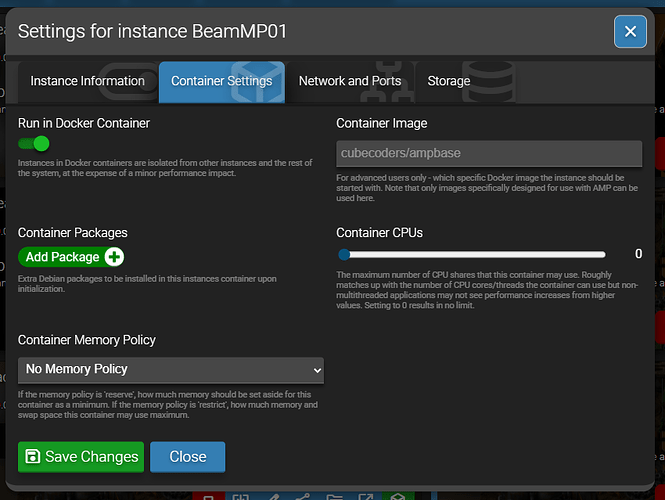Click the Container CPUs slider track
Viewport: 665px width, 500px height.
pyautogui.click(x=470, y=254)
